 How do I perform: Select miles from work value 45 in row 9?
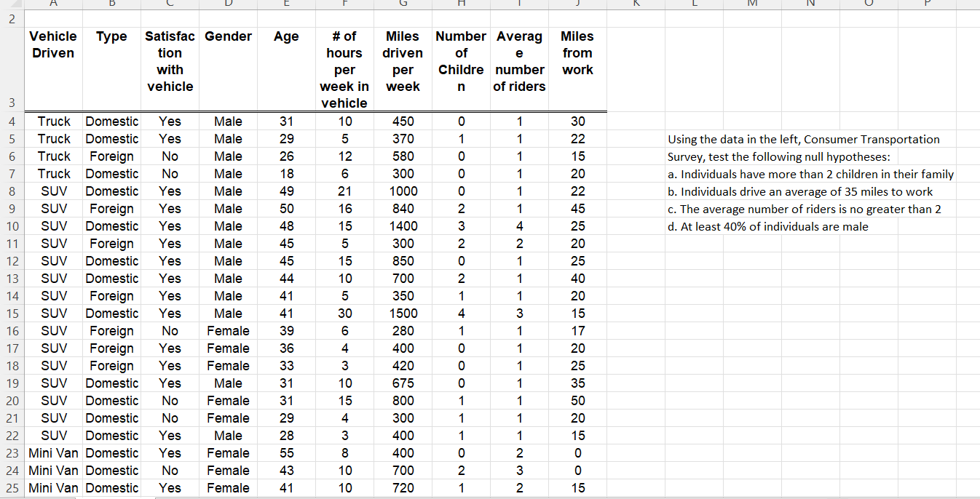(x=577, y=209)
